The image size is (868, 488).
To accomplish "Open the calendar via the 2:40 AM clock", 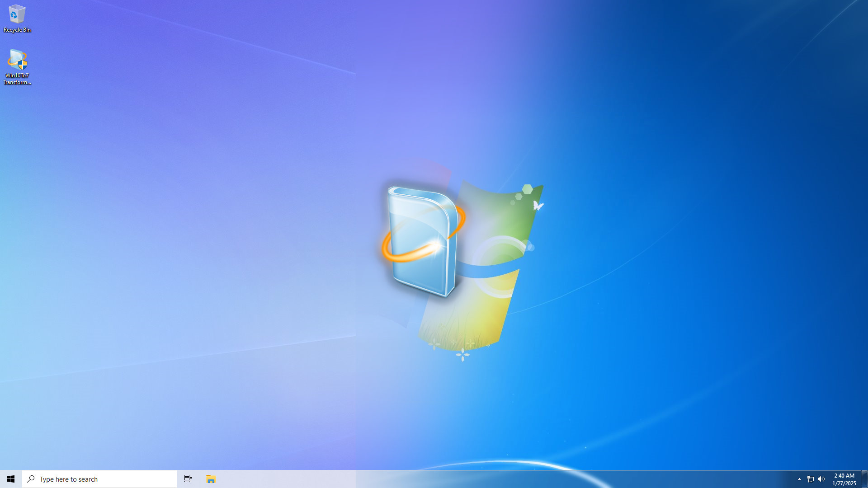I will coord(844,475).
